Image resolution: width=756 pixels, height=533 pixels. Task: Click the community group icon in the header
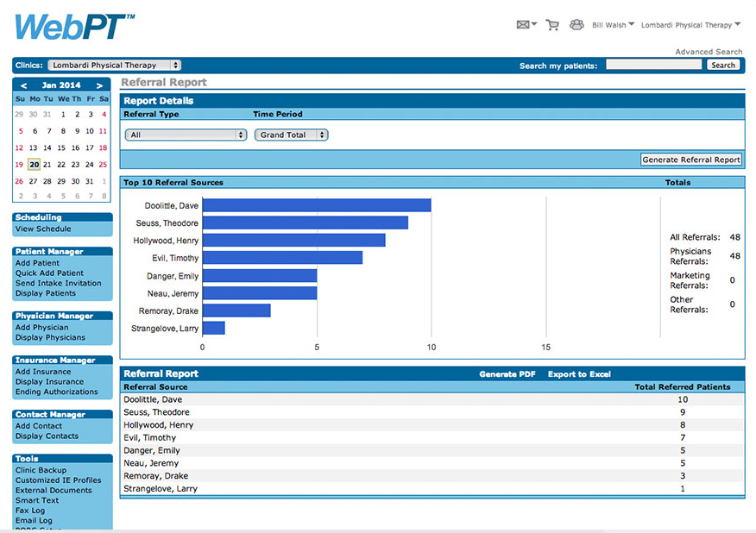tap(576, 25)
